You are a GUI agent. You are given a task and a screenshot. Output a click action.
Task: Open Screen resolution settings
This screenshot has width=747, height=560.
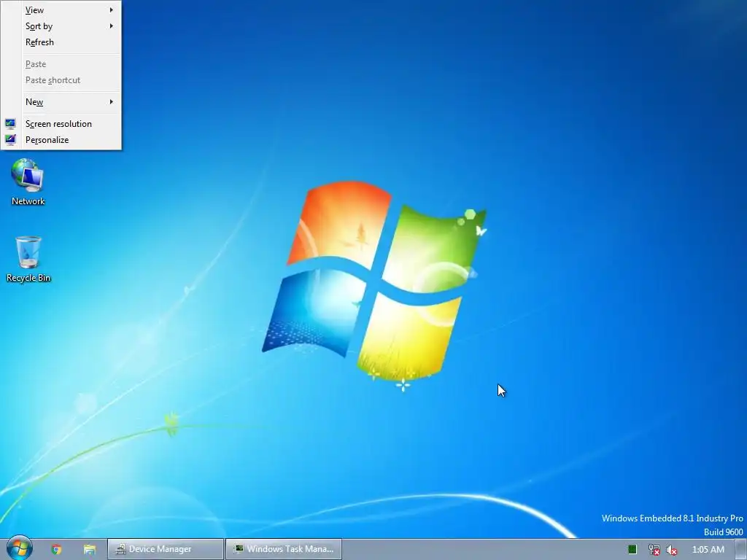61,124
